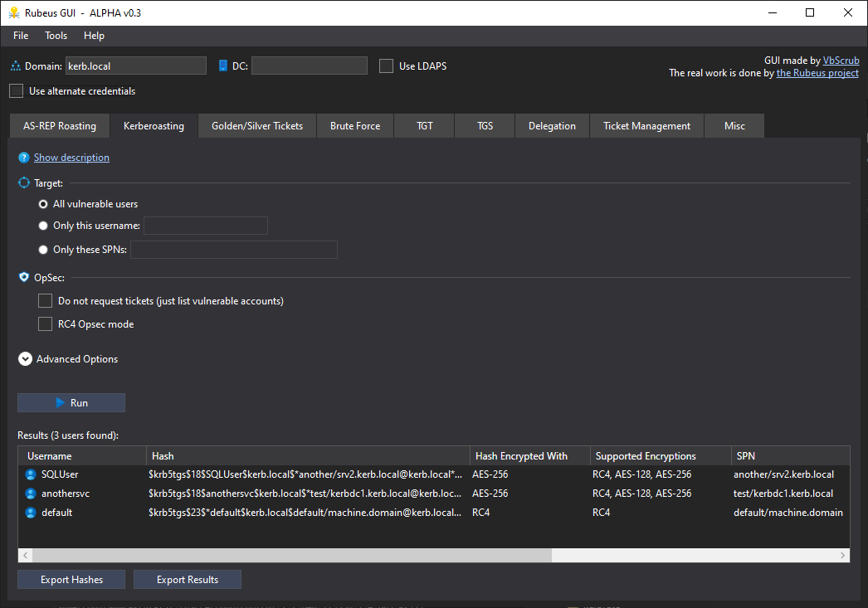
Task: Open the Rubeus project link
Action: [x=817, y=73]
